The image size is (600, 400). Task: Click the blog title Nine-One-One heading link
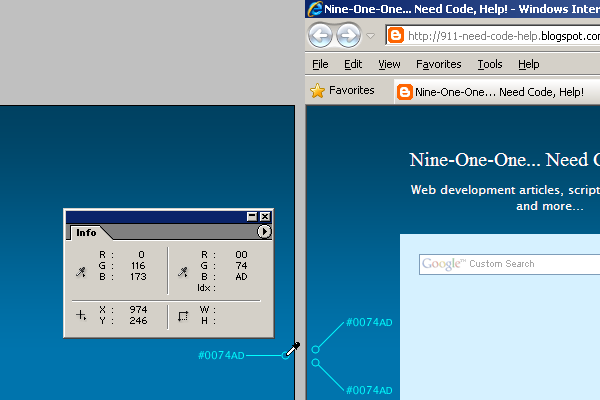pos(504,160)
